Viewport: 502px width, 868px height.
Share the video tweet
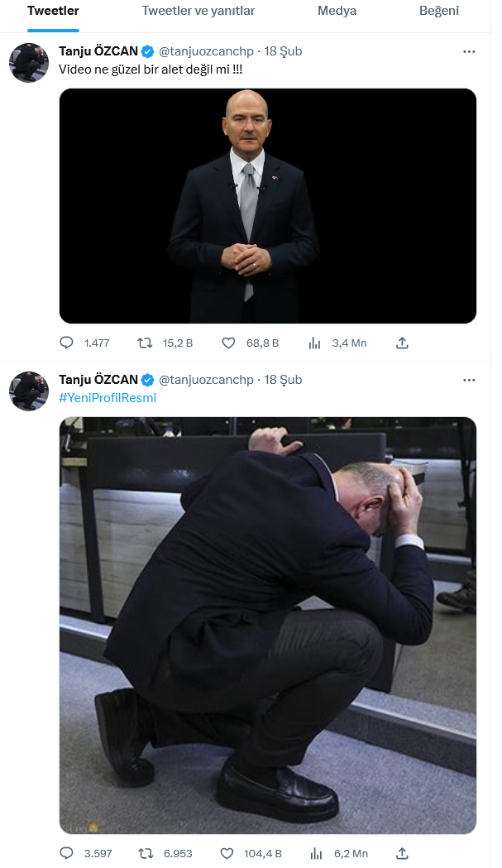point(402,343)
